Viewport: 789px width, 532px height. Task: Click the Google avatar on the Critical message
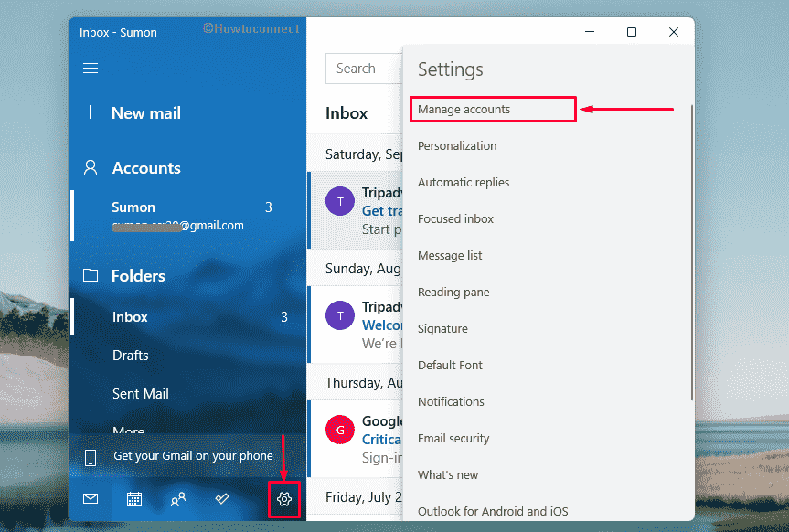(339, 430)
